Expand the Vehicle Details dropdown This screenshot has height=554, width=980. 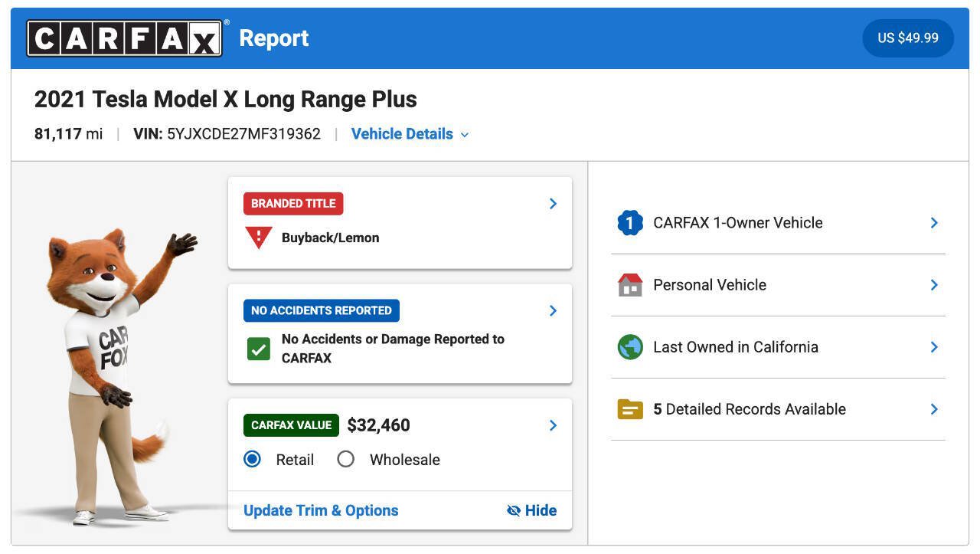410,134
